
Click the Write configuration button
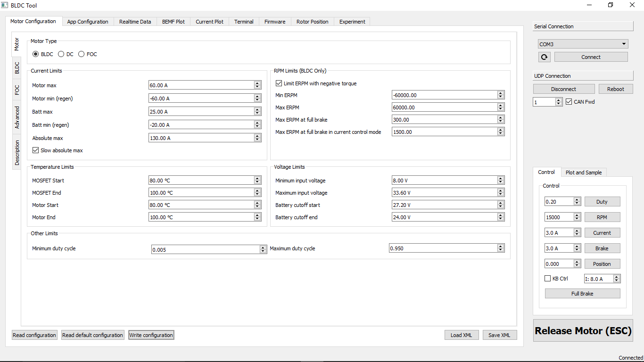[151, 335]
